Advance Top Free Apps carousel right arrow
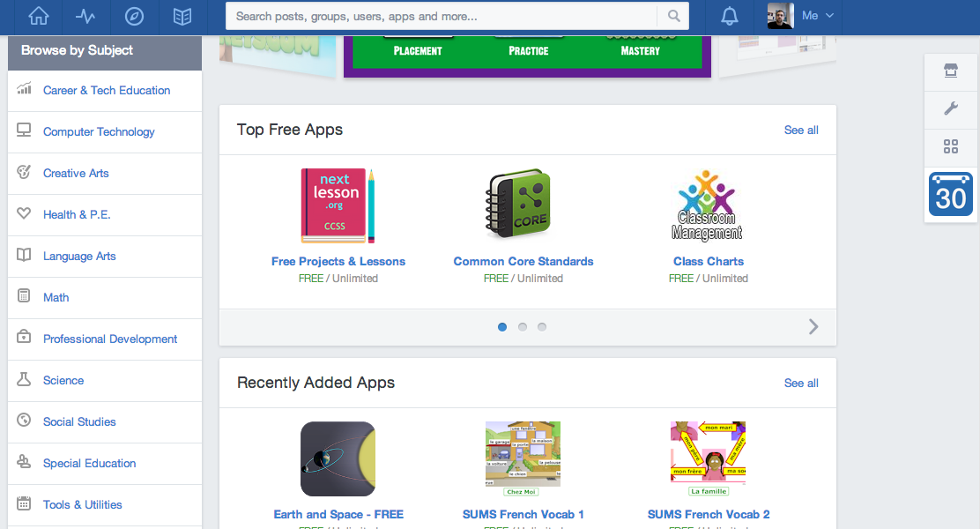980x529 pixels. [x=813, y=327]
